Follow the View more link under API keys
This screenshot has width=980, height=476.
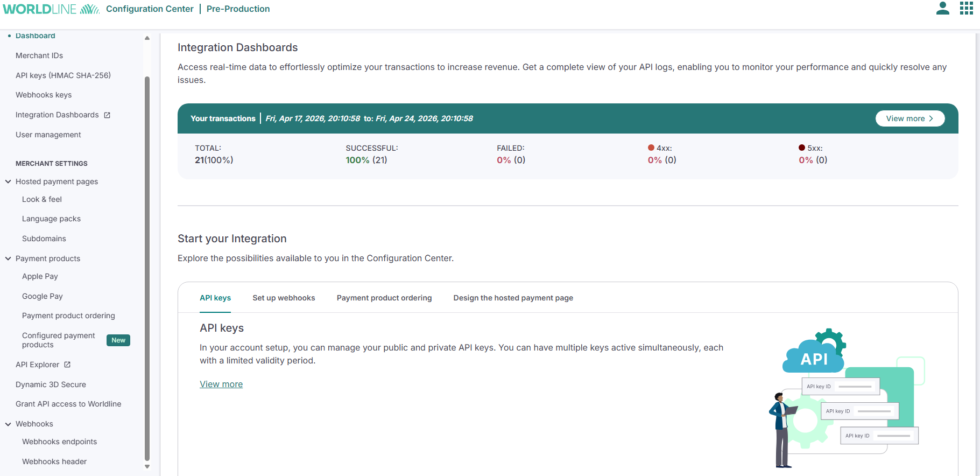(221, 384)
